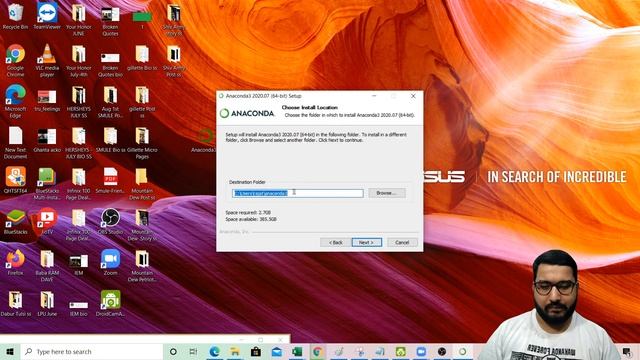Open the Mail app on the taskbar
The image size is (640, 360).
point(276,351)
